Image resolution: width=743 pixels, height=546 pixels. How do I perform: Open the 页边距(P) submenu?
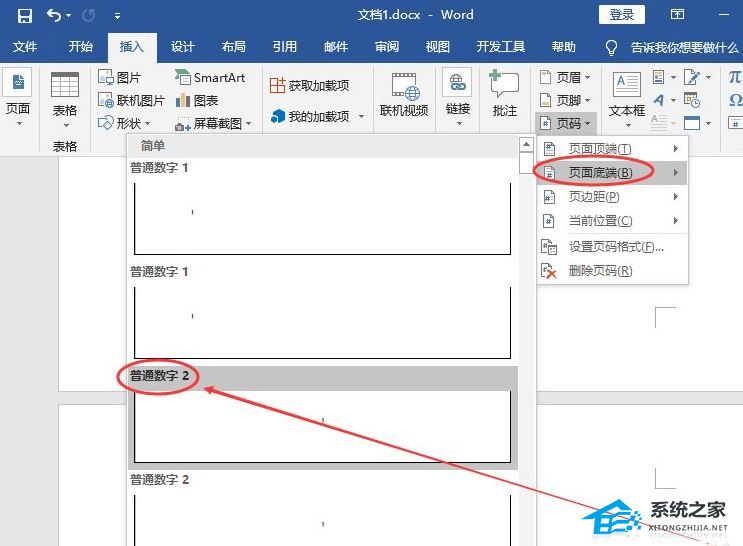coord(612,197)
